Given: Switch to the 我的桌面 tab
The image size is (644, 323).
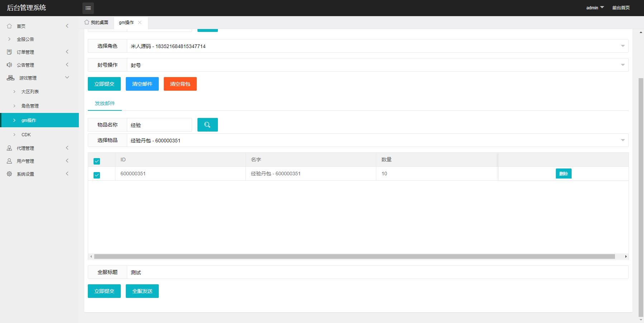Looking at the screenshot, I should pyautogui.click(x=96, y=22).
